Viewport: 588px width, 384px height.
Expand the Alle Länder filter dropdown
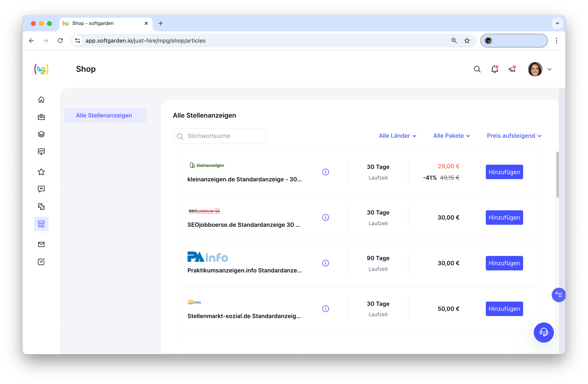(x=397, y=136)
